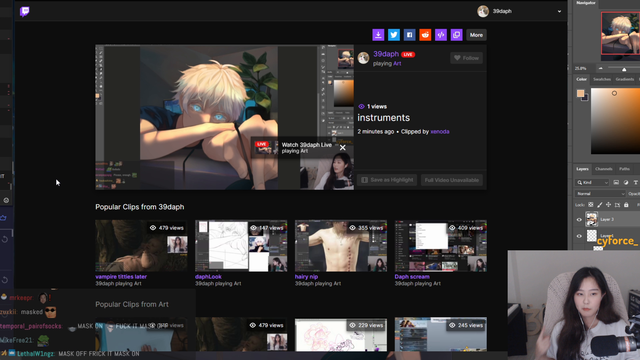Click the 39daph profile avatar in header
The image size is (640, 360).
(483, 11)
